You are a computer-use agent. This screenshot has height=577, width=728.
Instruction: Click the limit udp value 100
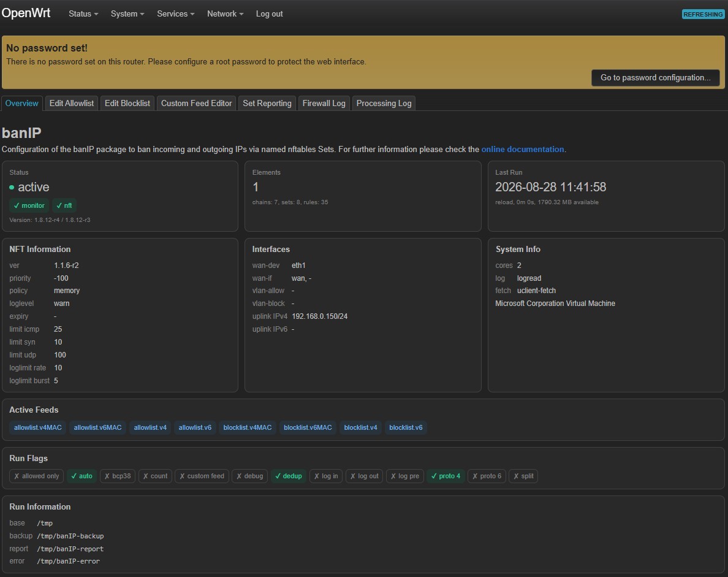(x=60, y=355)
